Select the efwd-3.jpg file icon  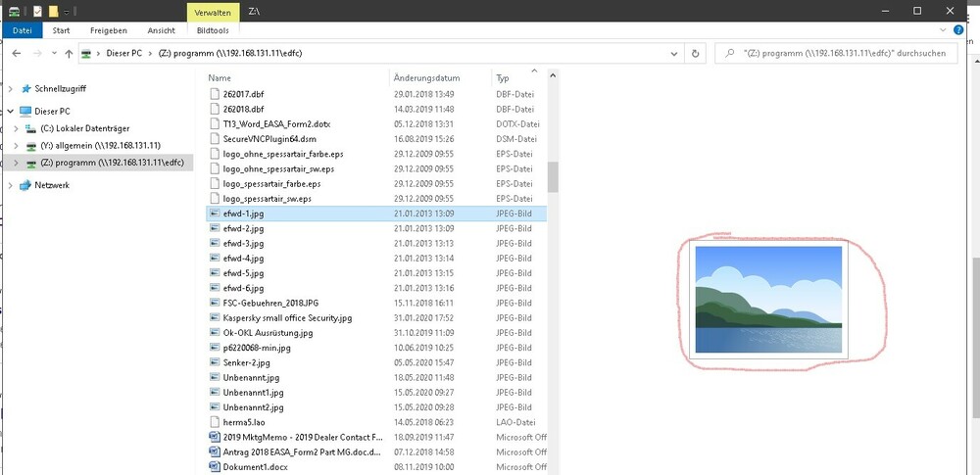click(216, 243)
